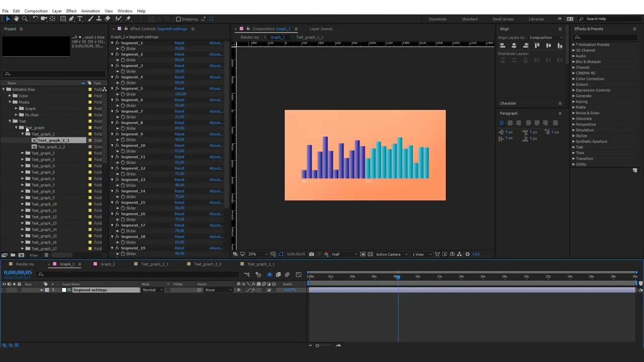Reset the Segment_5 effect

179,88
